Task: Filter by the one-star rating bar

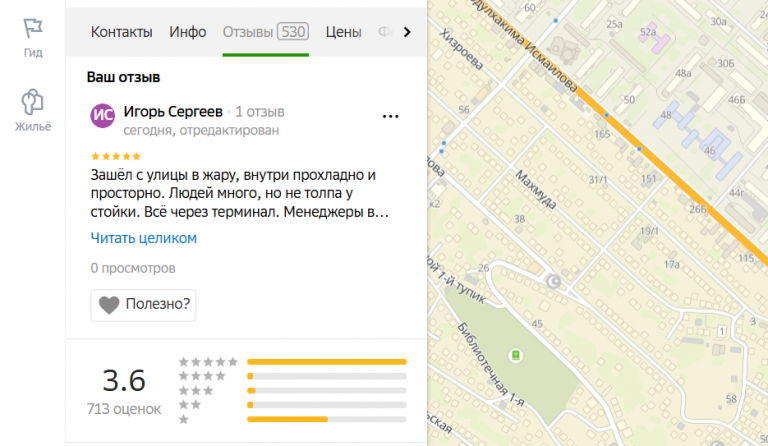Action: point(327,419)
